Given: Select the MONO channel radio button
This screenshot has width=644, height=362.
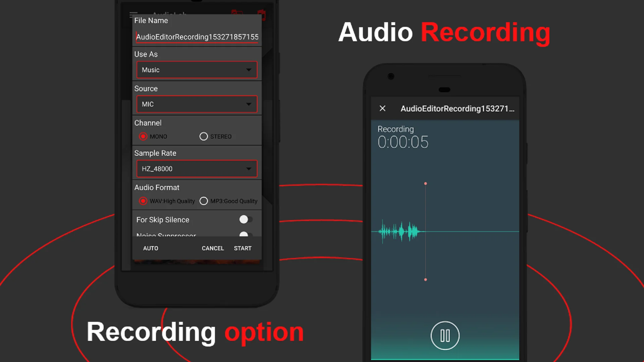Looking at the screenshot, I should (x=143, y=136).
